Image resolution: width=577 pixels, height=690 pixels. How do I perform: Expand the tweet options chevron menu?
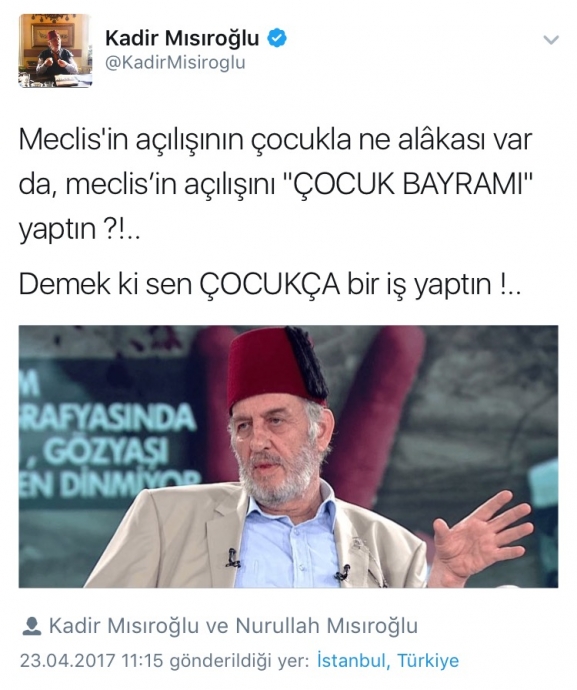click(x=551, y=40)
